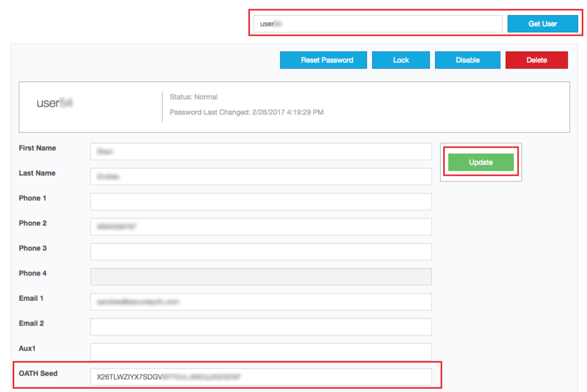The width and height of the screenshot is (587, 392).
Task: Focus the First Name field
Action: (261, 152)
